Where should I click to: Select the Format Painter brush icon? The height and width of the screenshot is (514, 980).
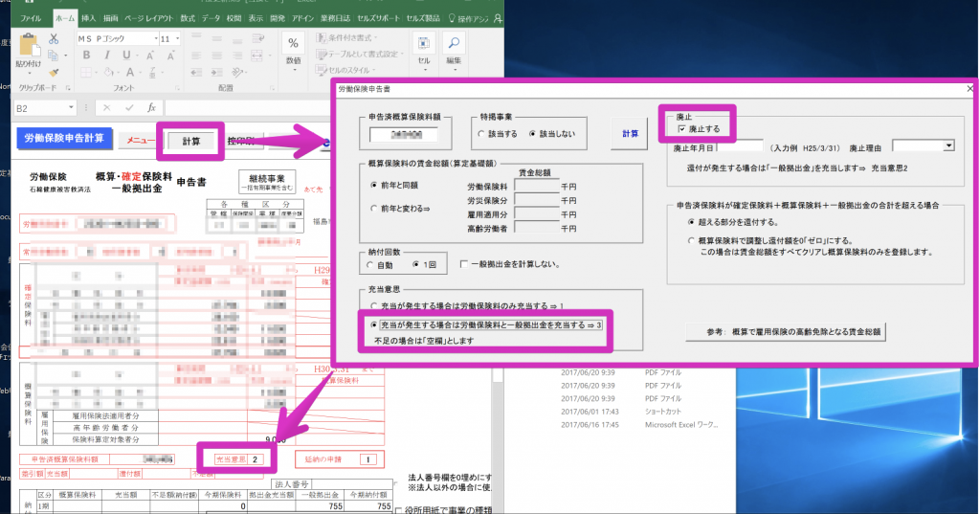(x=54, y=73)
